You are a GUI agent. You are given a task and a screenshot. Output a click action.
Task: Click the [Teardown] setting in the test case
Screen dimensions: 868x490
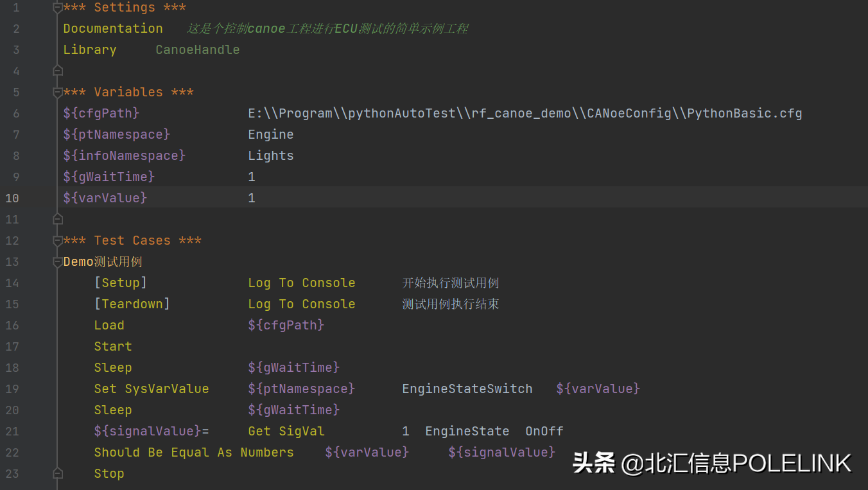click(x=132, y=304)
